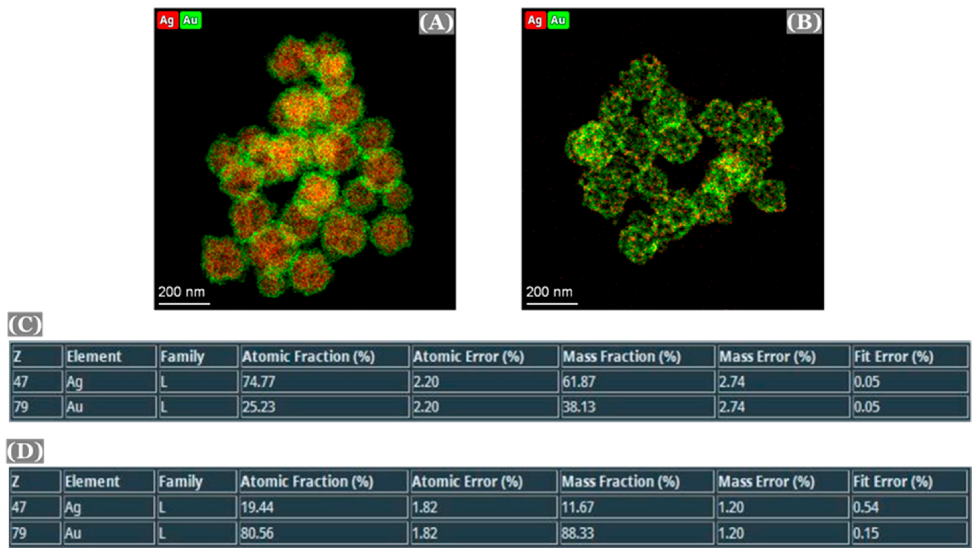Screen dimensions: 980x556
Task: Click the (A) panel label
Action: (x=436, y=22)
